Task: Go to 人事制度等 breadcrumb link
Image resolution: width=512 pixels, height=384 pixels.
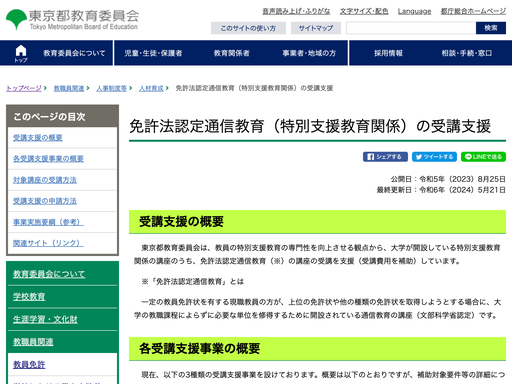Action: (x=112, y=88)
